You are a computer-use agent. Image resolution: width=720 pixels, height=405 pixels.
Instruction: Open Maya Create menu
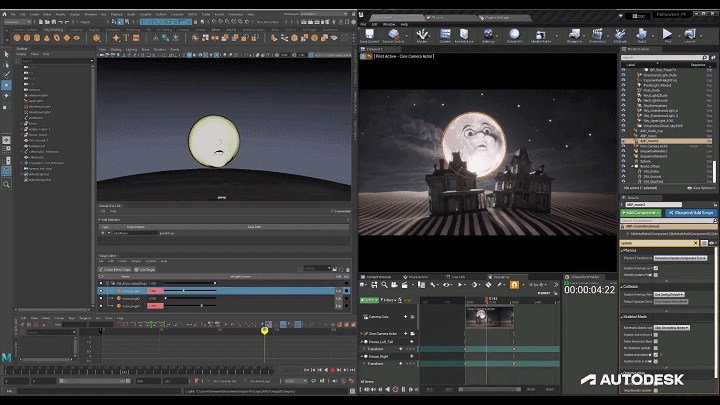(34, 14)
